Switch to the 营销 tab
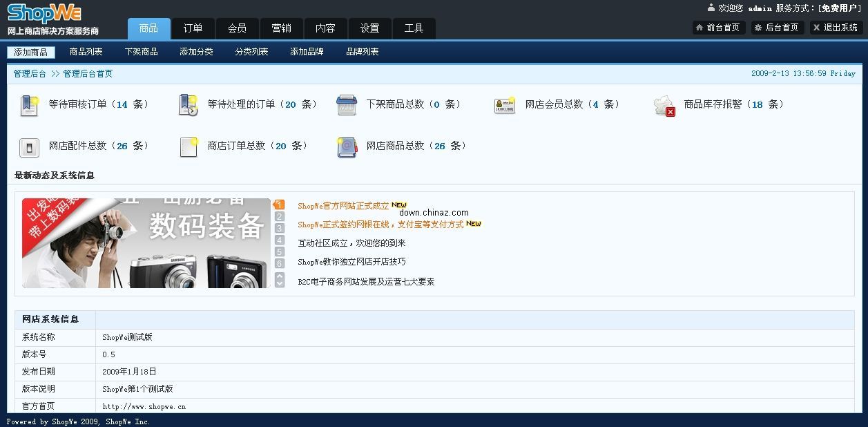The height and width of the screenshot is (427, 868). tap(281, 28)
